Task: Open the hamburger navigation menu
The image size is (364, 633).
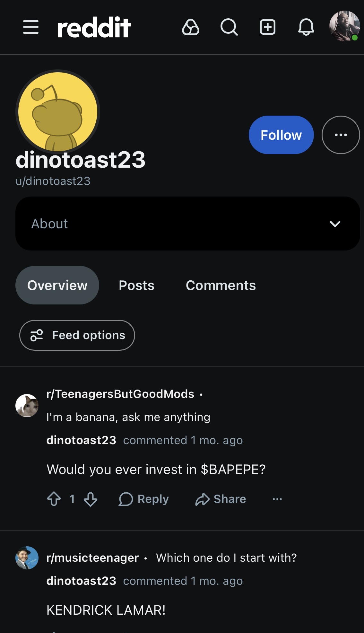Action: [x=31, y=27]
